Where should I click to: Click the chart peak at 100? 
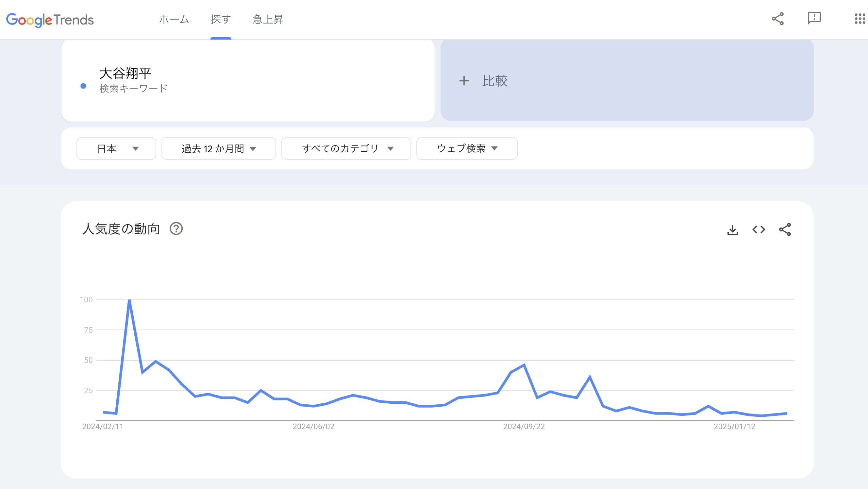(x=129, y=300)
